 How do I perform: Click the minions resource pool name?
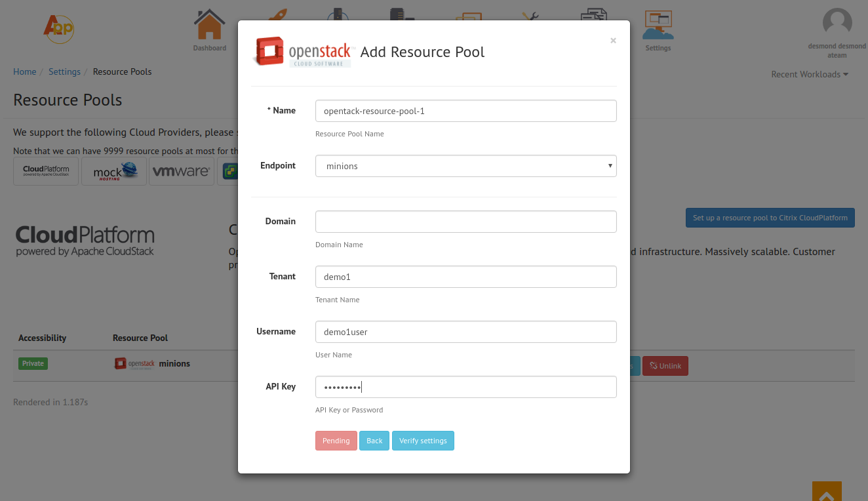pyautogui.click(x=174, y=363)
